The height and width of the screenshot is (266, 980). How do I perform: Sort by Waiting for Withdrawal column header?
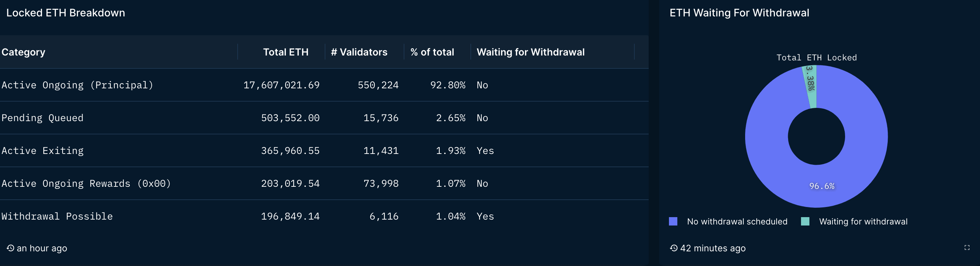pyautogui.click(x=530, y=52)
